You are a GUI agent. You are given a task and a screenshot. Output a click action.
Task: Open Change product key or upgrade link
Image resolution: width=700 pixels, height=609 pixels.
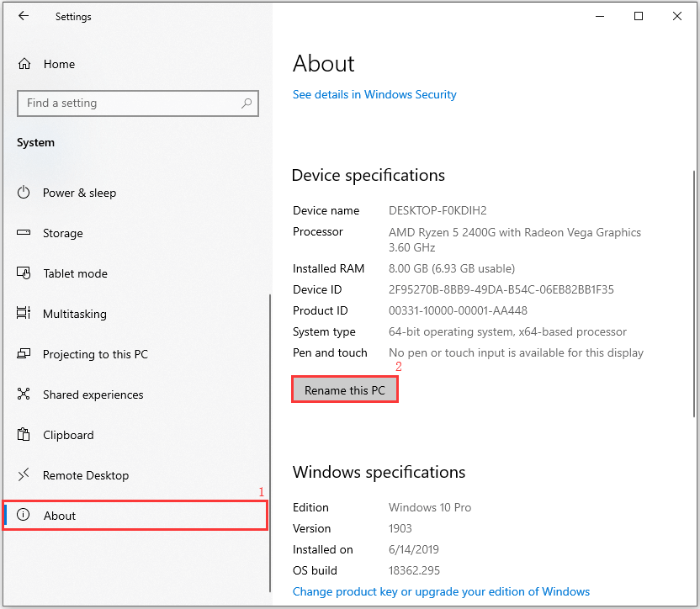click(x=441, y=591)
